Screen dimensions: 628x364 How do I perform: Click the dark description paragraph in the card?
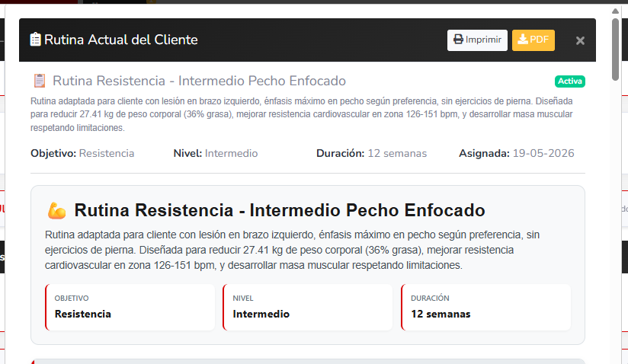click(x=293, y=250)
